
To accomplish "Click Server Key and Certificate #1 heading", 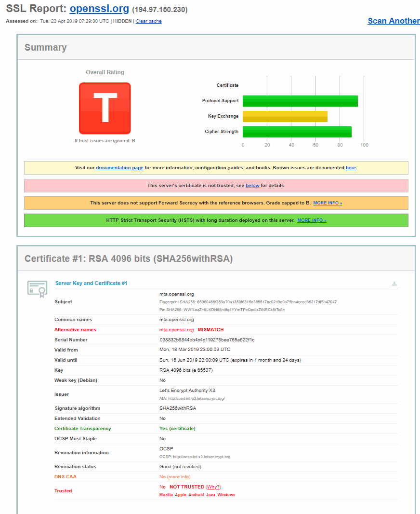I will coord(92,283).
